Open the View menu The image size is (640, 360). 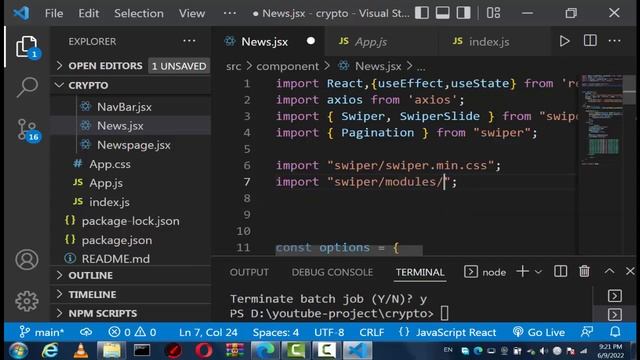point(192,13)
